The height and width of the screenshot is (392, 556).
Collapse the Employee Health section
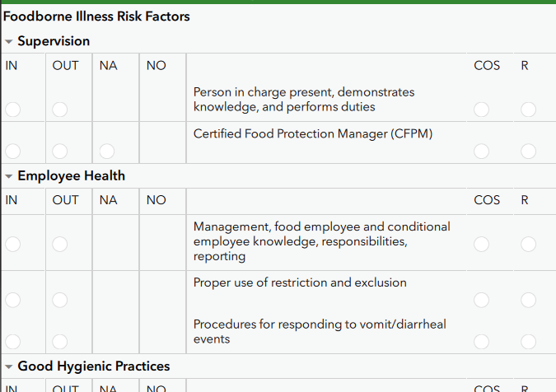tap(9, 176)
